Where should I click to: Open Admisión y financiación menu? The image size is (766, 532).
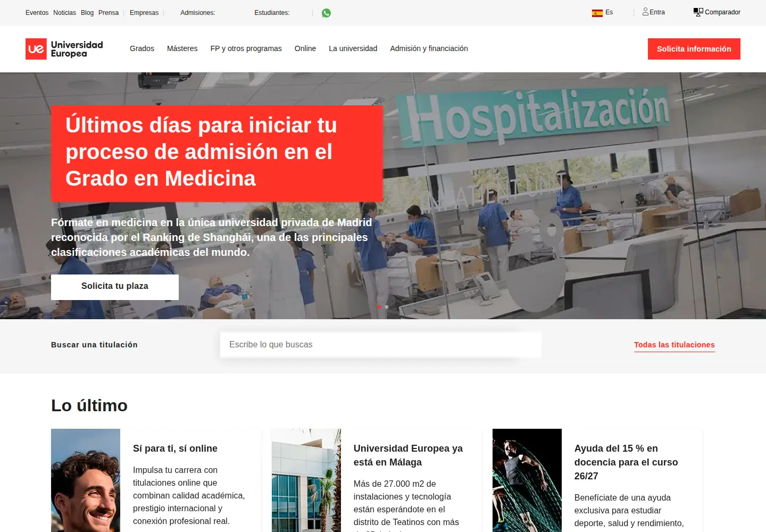pyautogui.click(x=429, y=48)
